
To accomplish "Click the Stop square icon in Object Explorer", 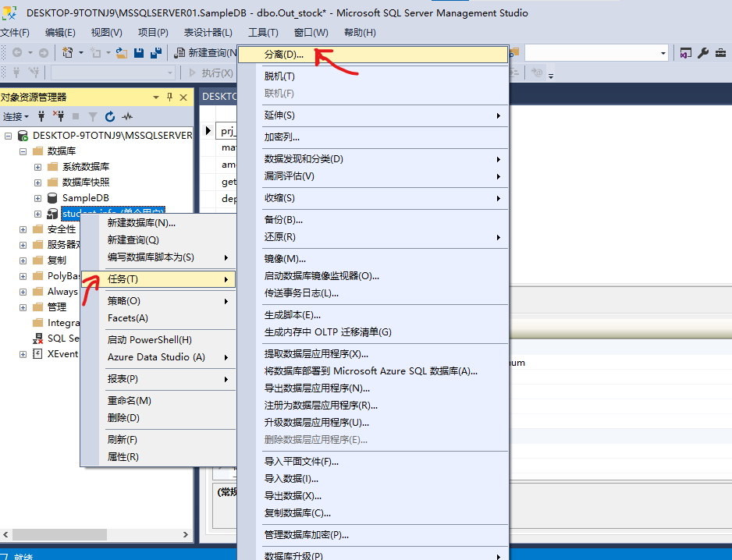I will (76, 116).
